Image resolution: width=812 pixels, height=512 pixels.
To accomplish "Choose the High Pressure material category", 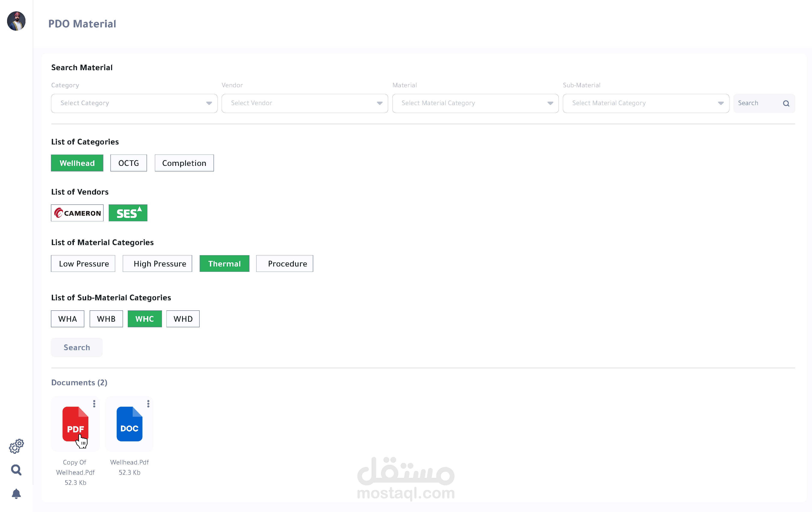I will [157, 263].
